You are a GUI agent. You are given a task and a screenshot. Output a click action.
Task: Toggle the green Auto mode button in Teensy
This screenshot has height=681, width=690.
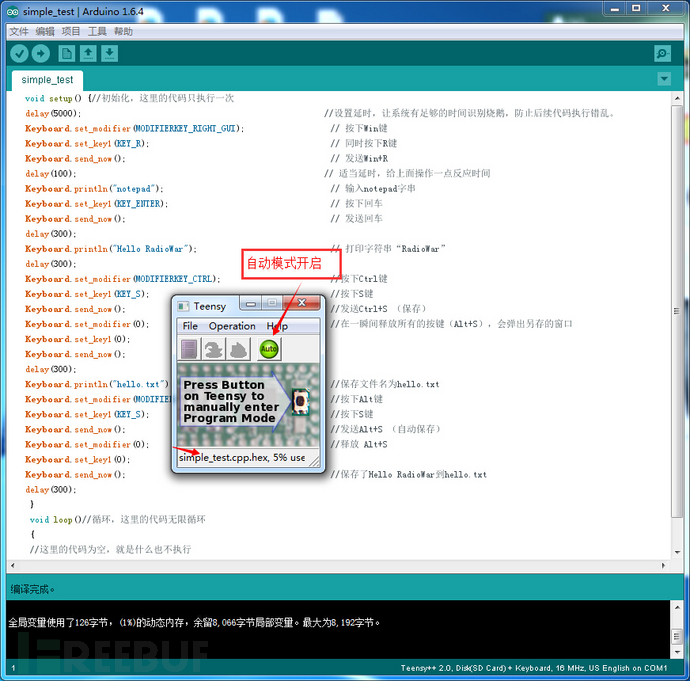click(269, 349)
